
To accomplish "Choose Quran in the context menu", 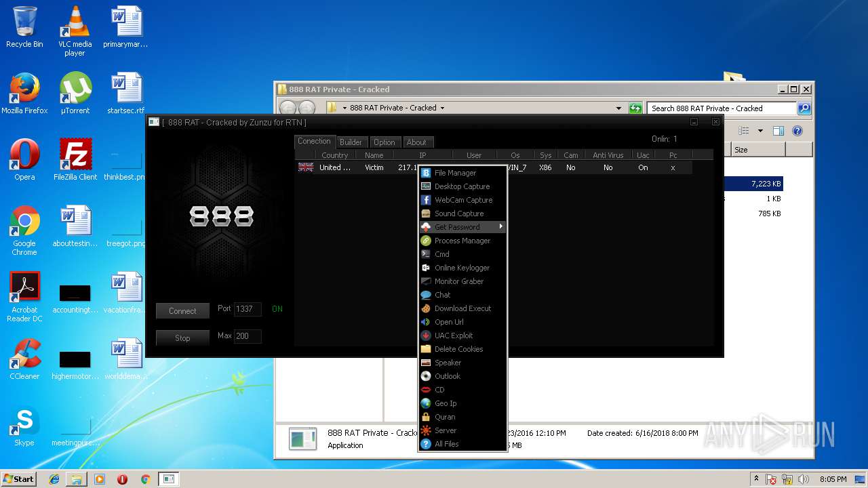I will coord(462,417).
